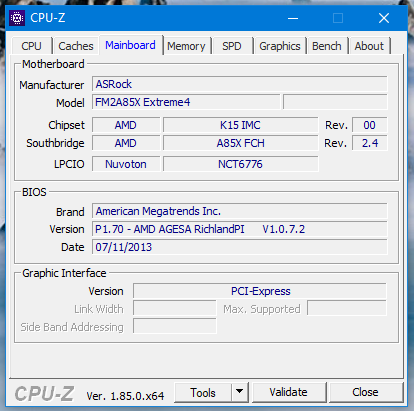Click the LPCIO label
This screenshot has width=414, height=411.
69,164
